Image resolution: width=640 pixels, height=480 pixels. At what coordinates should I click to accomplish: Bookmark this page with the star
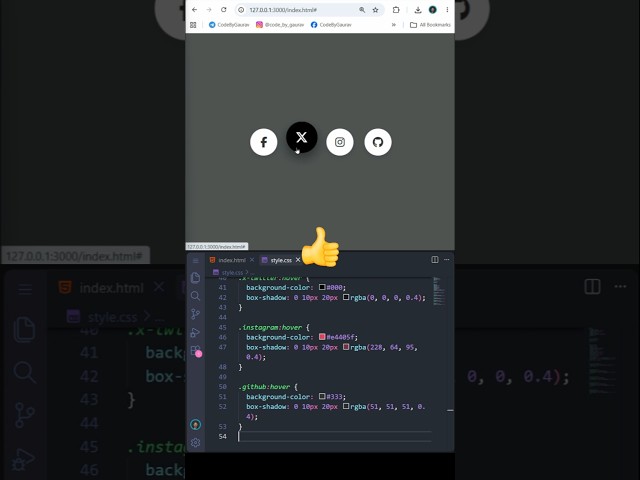point(376,10)
